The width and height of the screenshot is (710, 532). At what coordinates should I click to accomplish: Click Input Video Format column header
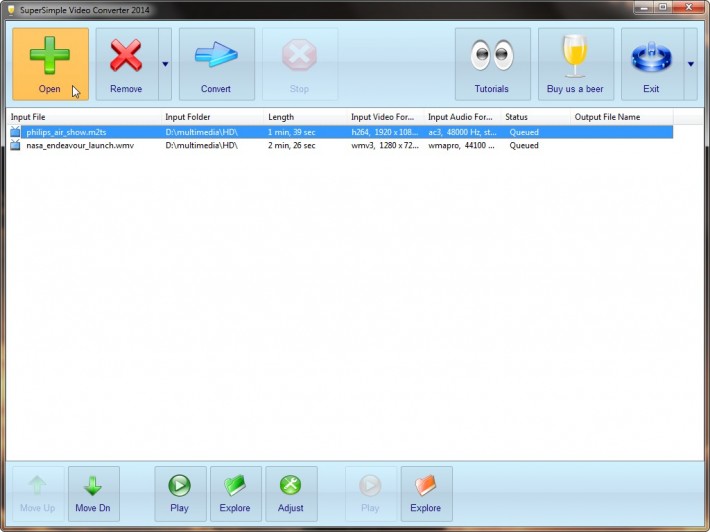(x=386, y=117)
